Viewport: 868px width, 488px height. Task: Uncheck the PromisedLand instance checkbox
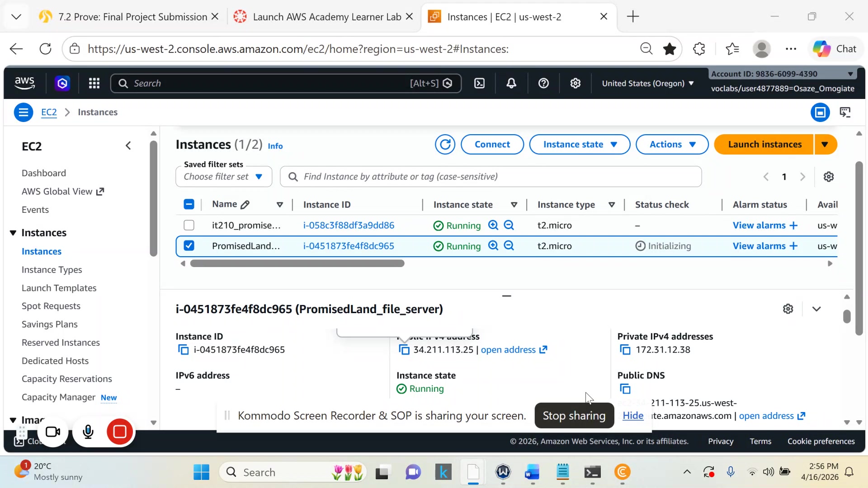[x=189, y=246]
